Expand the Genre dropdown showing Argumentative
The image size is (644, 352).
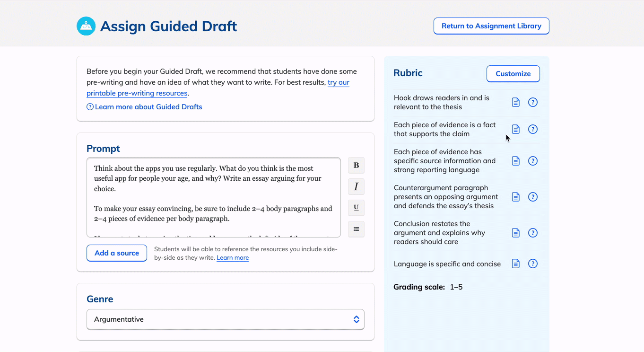(x=226, y=319)
